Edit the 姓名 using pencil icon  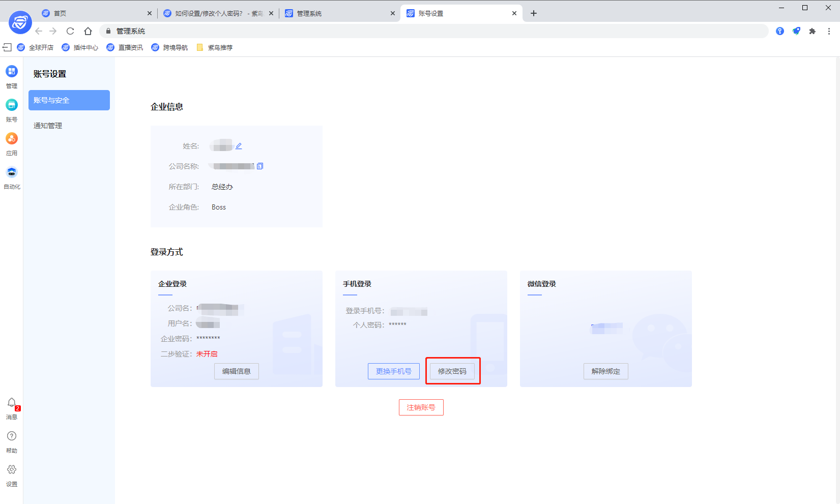point(239,145)
